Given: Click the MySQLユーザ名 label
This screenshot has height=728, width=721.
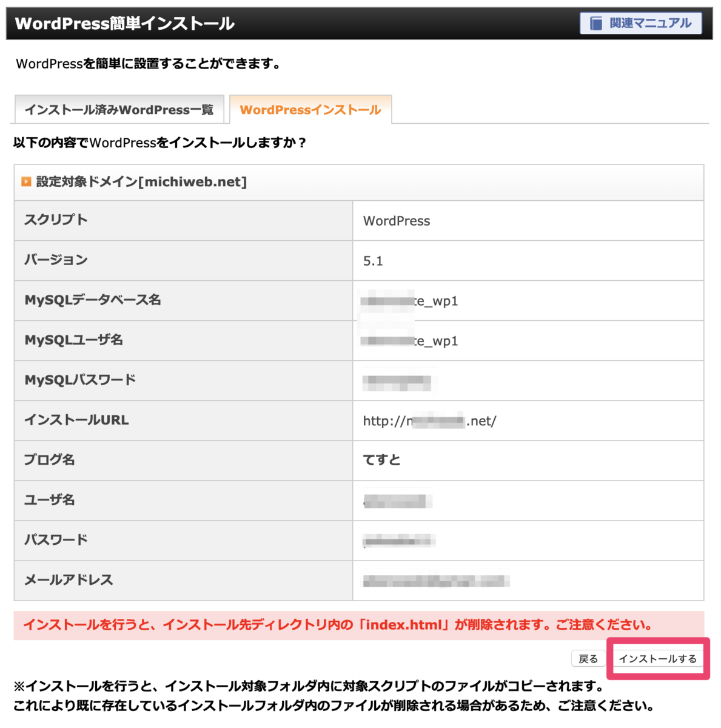Looking at the screenshot, I should (x=74, y=340).
